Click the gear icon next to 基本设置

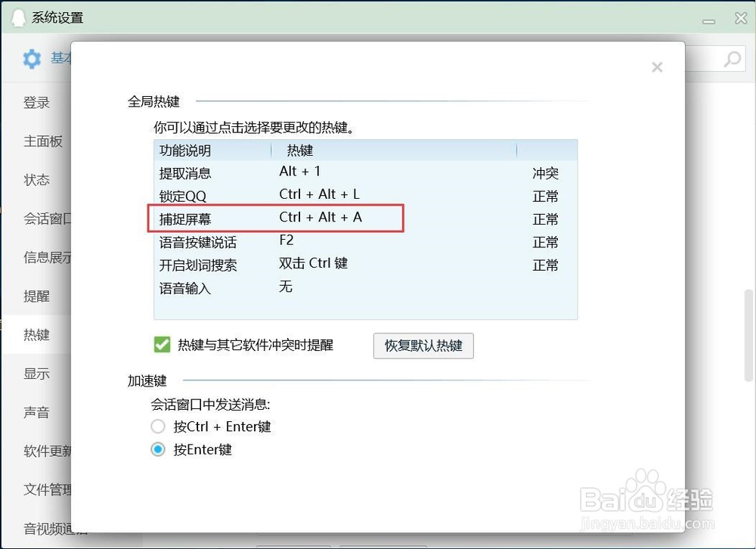tap(32, 59)
